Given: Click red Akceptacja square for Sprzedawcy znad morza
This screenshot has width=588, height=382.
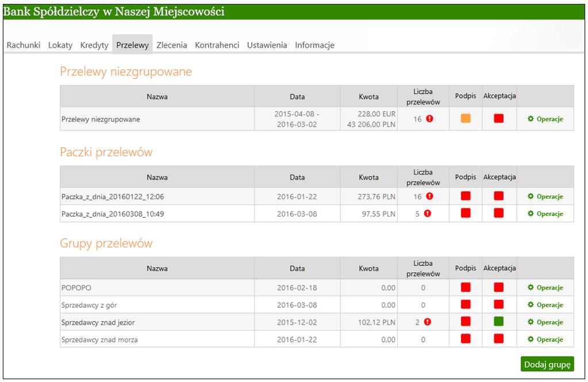Looking at the screenshot, I should click(x=499, y=338).
